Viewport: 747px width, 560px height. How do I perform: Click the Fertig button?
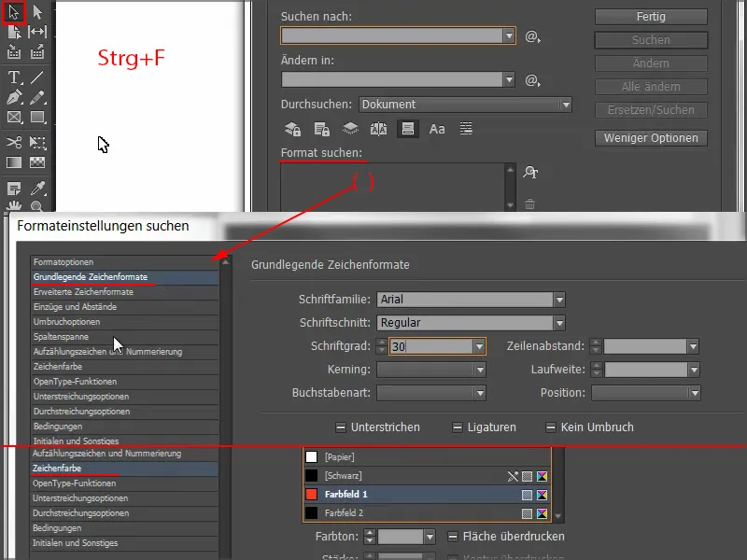tap(651, 17)
